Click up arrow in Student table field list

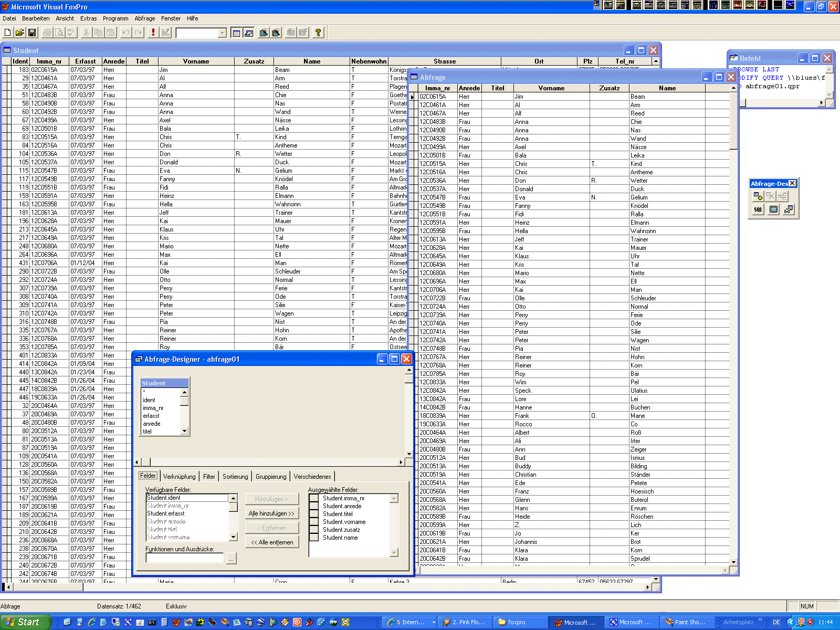pos(184,393)
